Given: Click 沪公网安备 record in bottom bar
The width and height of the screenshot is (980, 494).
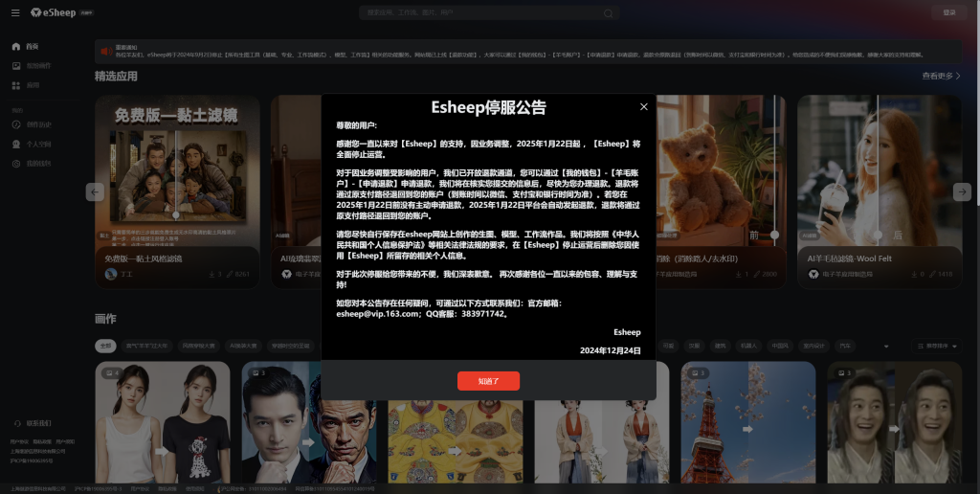Looking at the screenshot, I should (x=253, y=488).
